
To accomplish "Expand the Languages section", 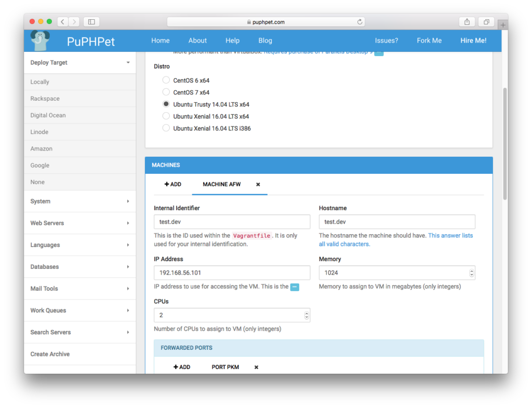I will pyautogui.click(x=80, y=245).
